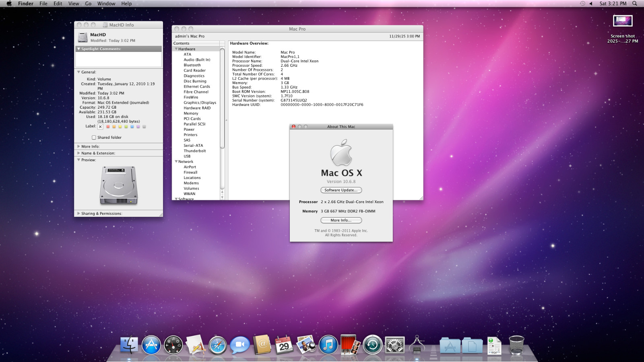Enable the Shared folder checkbox

[x=94, y=138]
